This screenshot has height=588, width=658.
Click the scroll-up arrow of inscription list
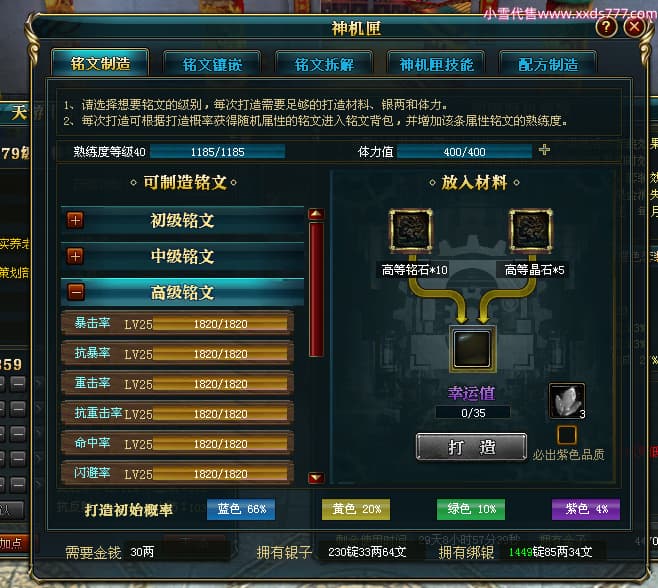click(316, 214)
